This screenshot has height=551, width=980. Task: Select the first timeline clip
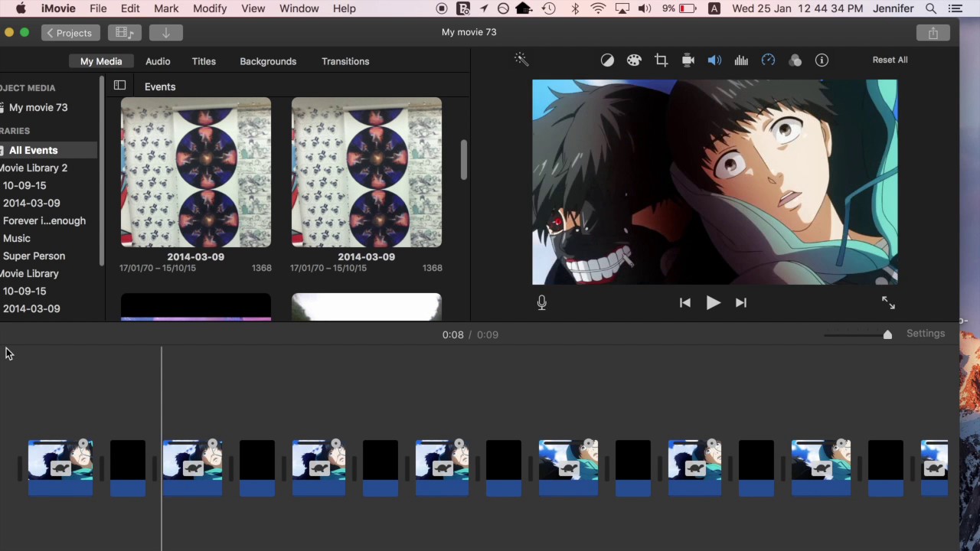pyautogui.click(x=60, y=468)
